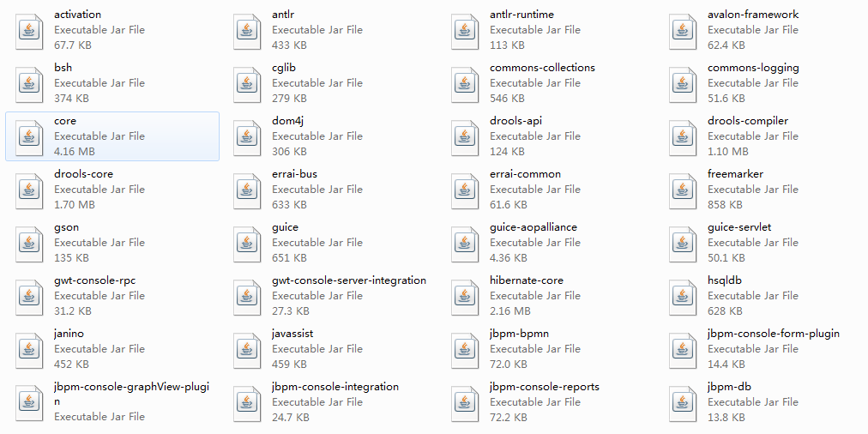Viewport: 868px width, 434px height.
Task: Click the avalon-framework jar icon
Action: pos(683,31)
